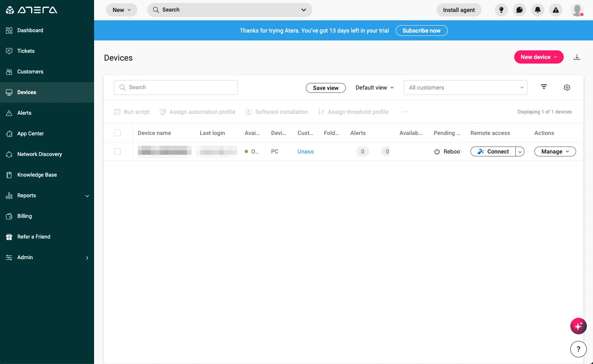
Task: Open Customers in sidebar
Action: (47, 72)
